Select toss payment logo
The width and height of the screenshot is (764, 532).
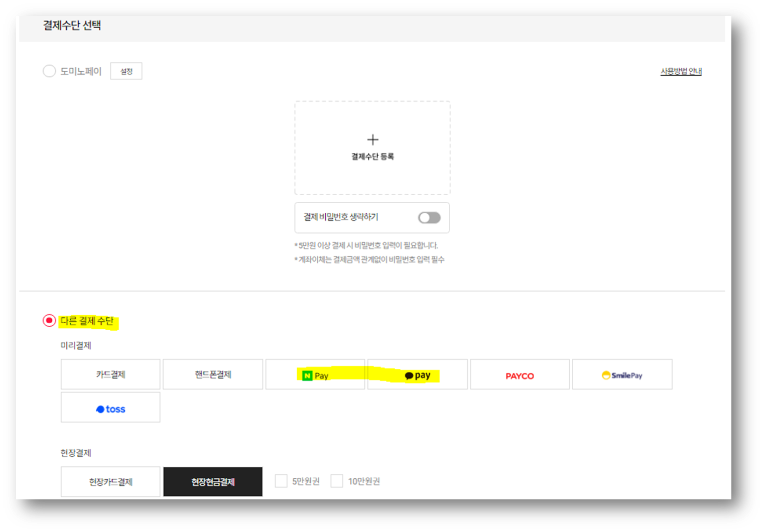point(110,409)
